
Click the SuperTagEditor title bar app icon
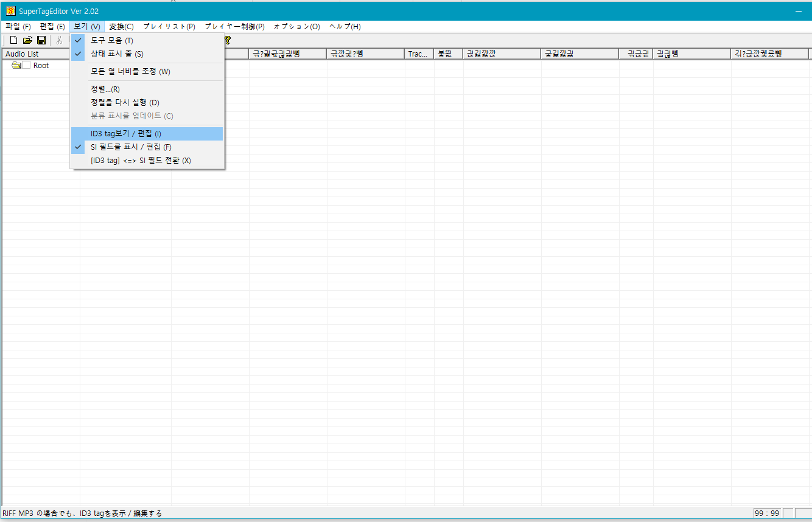(11, 11)
